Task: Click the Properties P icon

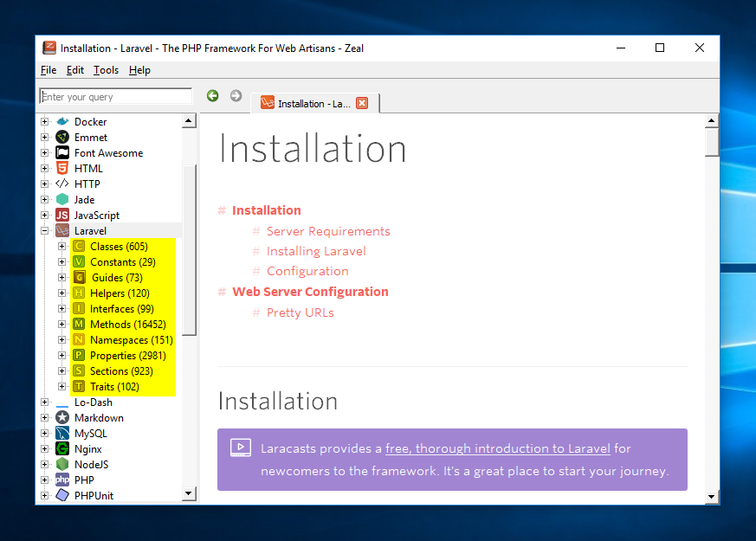Action: pos(79,355)
